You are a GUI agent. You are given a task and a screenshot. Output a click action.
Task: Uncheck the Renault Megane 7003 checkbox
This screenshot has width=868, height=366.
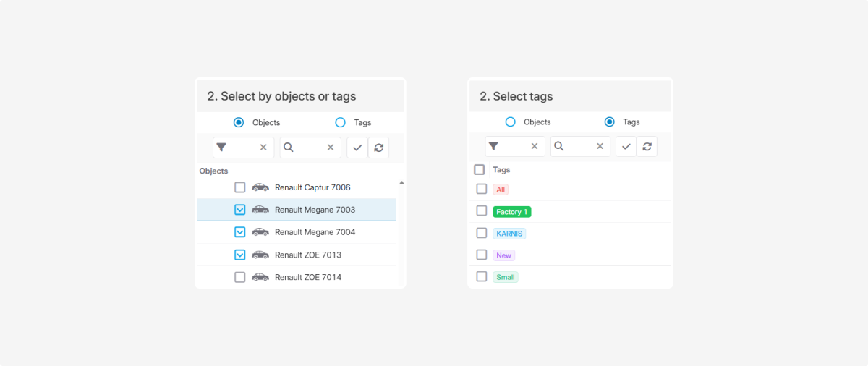(x=240, y=210)
